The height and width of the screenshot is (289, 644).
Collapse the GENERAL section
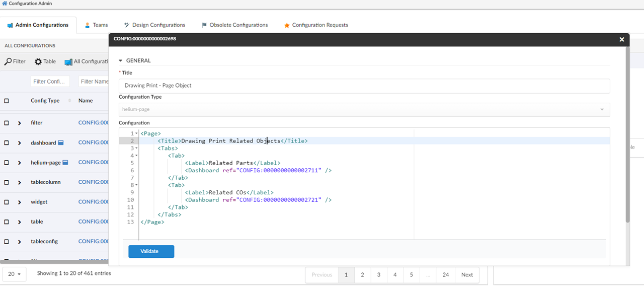point(121,60)
